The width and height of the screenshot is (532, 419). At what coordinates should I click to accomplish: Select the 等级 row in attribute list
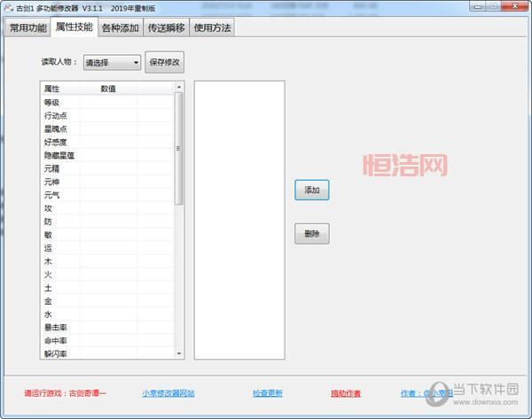click(89, 102)
